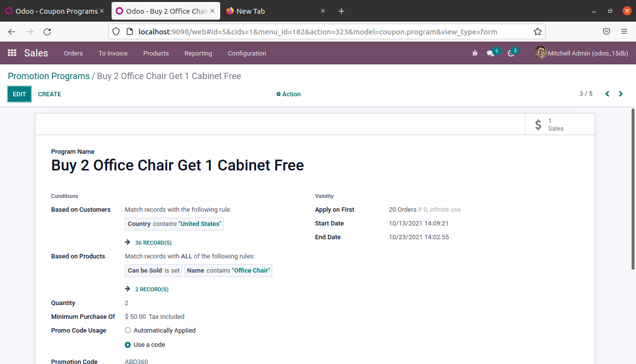
Task: Click arrow icon beside 2 RECORD(S)
Action: (x=128, y=289)
